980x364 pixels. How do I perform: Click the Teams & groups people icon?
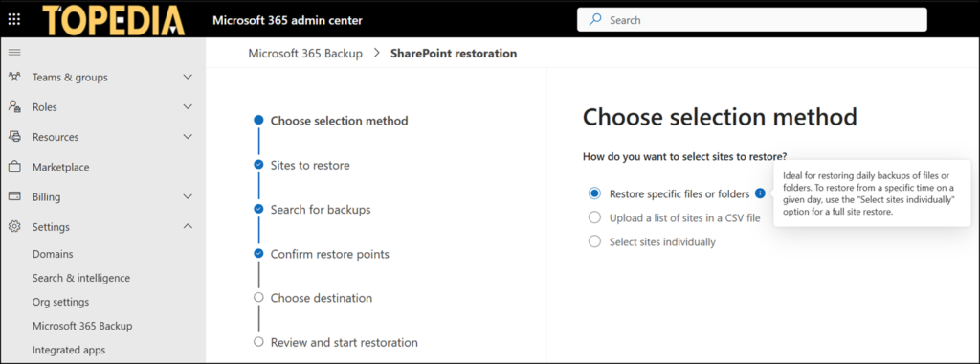[14, 77]
